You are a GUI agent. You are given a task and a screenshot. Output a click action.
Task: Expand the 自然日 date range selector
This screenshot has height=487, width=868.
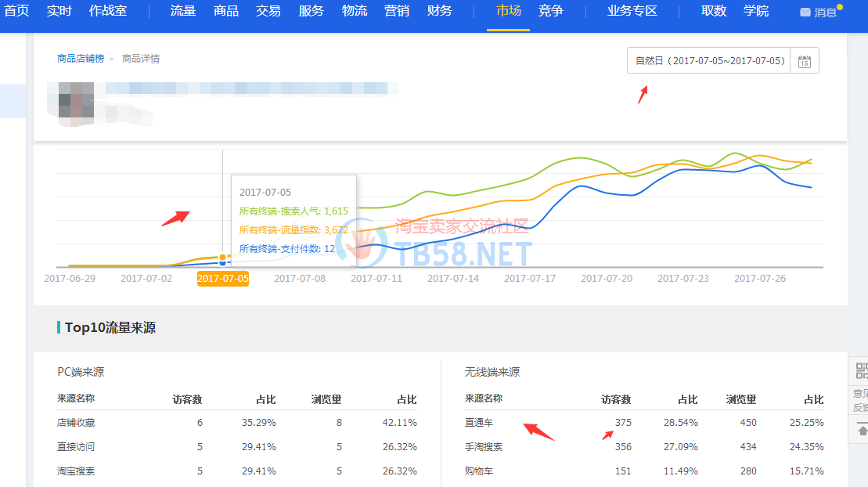[x=709, y=61]
